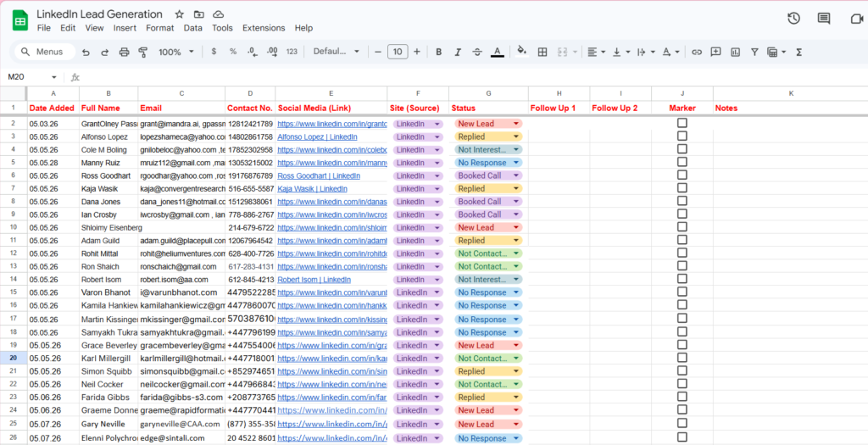Open Status dropdown for Simon Squibb
The height and width of the screenshot is (445, 868).
(x=516, y=371)
